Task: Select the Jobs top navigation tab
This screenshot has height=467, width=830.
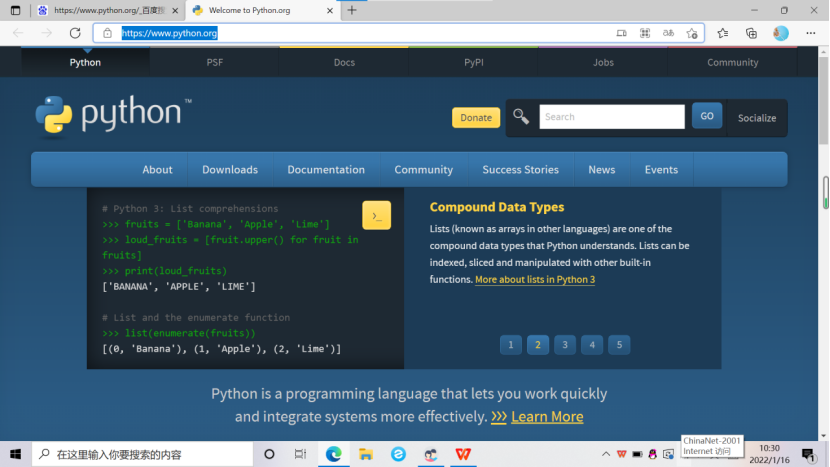Action: (x=603, y=62)
